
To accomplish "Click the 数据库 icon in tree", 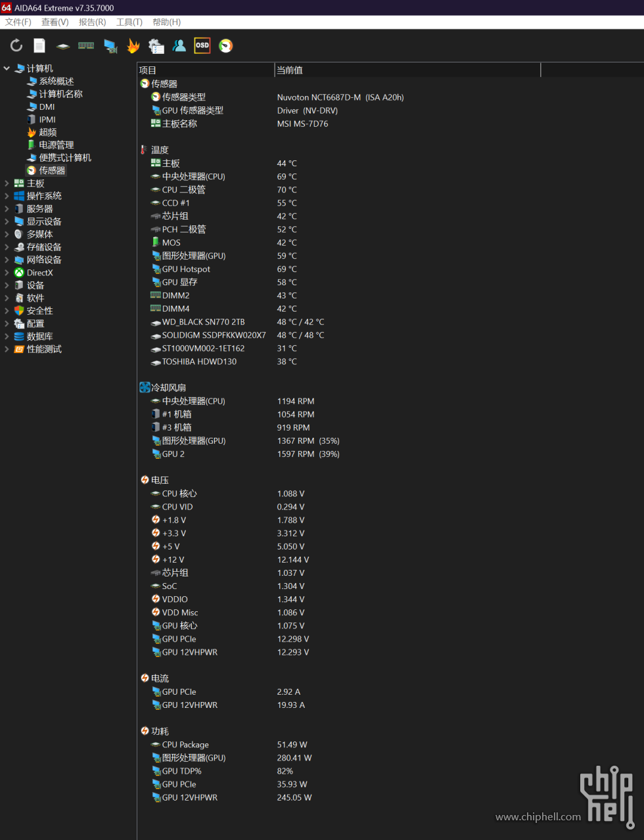I will tap(19, 336).
